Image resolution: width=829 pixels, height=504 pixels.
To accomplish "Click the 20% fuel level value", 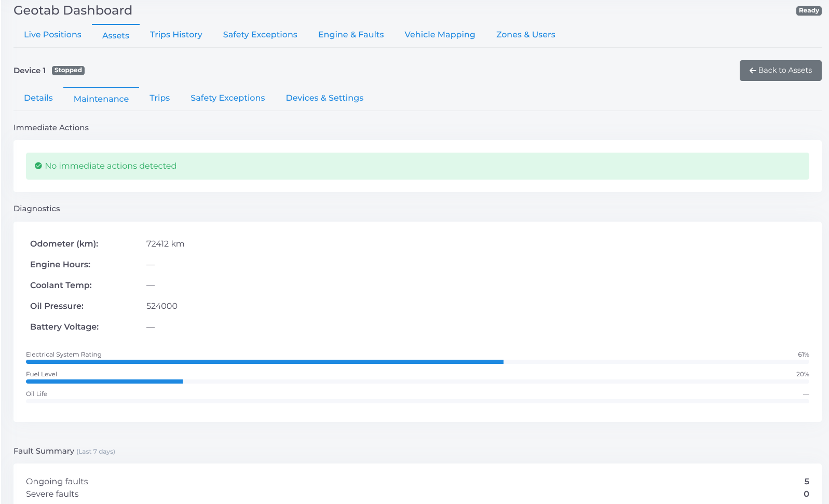I will (x=803, y=374).
